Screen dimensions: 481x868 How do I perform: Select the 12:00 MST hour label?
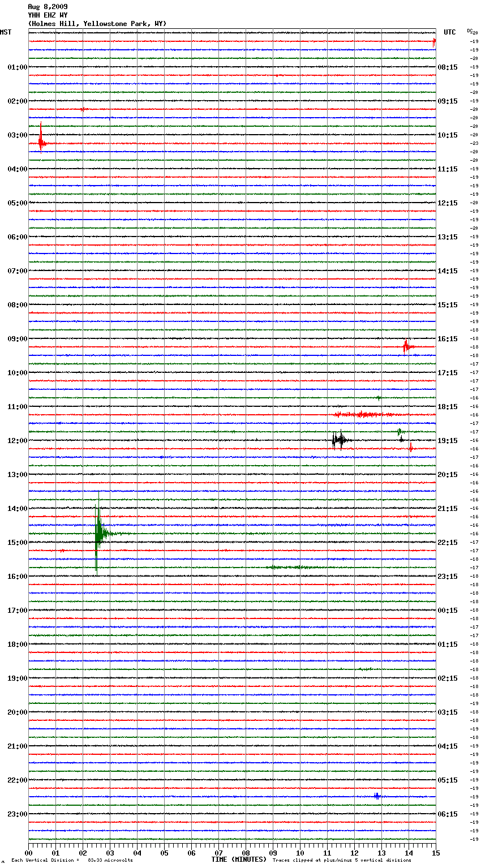tap(18, 441)
